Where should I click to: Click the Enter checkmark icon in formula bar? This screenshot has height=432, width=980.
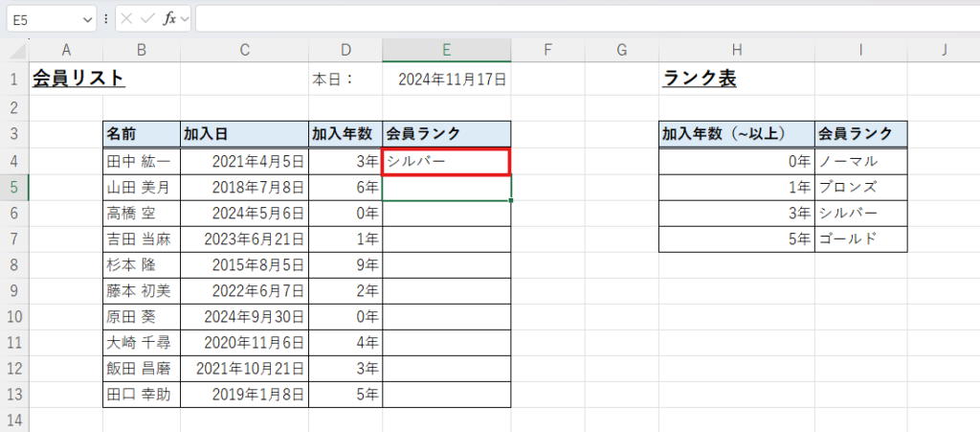pyautogui.click(x=147, y=18)
